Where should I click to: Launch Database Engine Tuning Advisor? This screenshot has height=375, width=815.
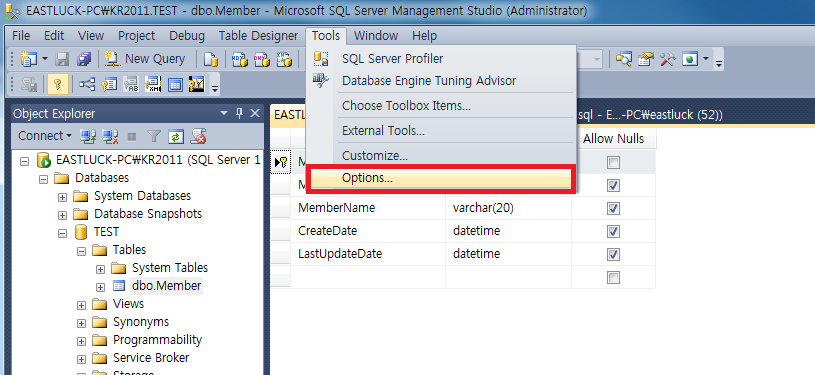coord(441,81)
